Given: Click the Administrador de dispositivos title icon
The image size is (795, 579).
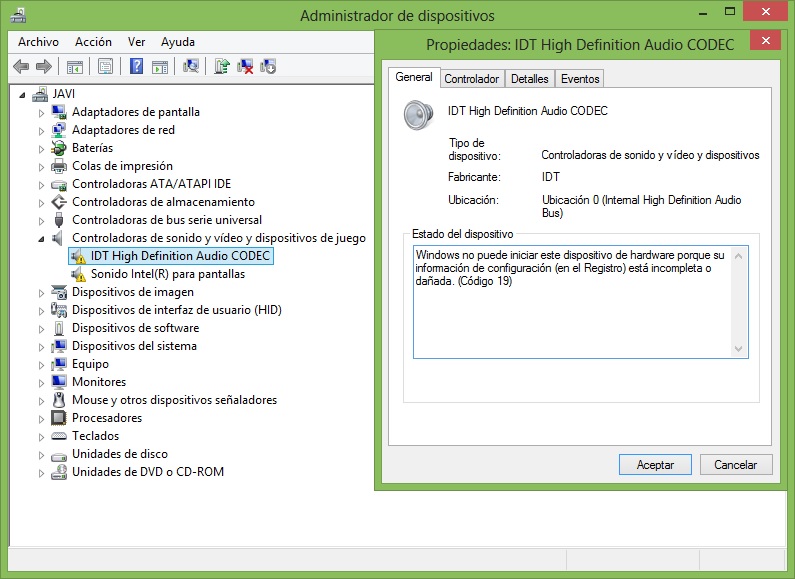Looking at the screenshot, I should click(18, 16).
